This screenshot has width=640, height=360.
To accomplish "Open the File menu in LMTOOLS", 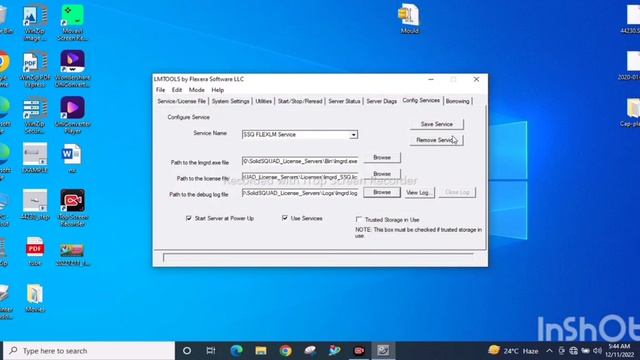I will pyautogui.click(x=160, y=90).
